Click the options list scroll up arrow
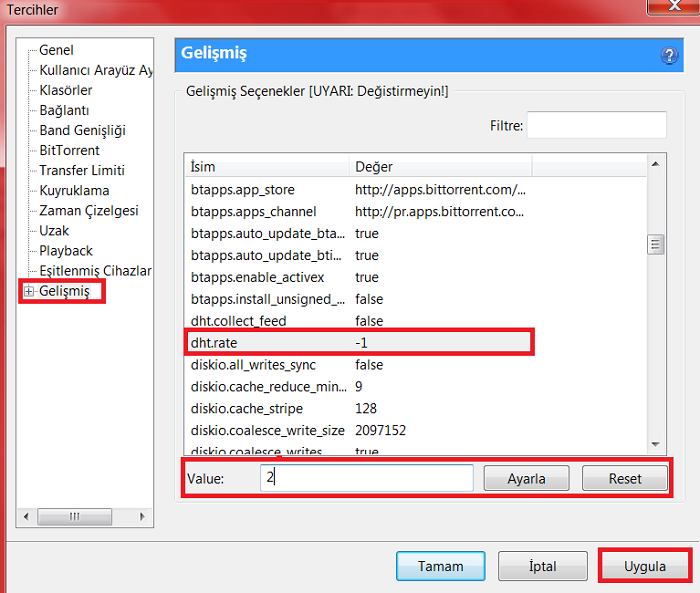 point(655,164)
